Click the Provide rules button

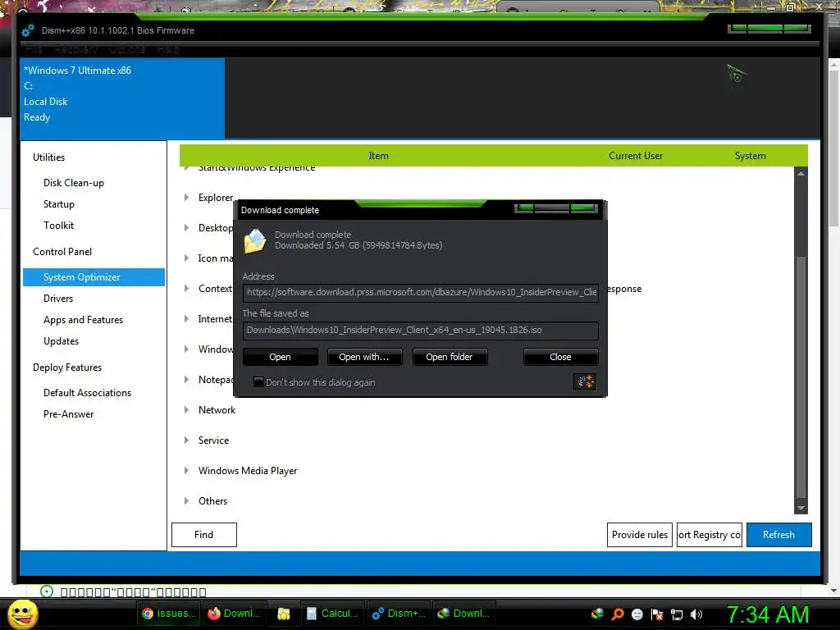pos(640,535)
